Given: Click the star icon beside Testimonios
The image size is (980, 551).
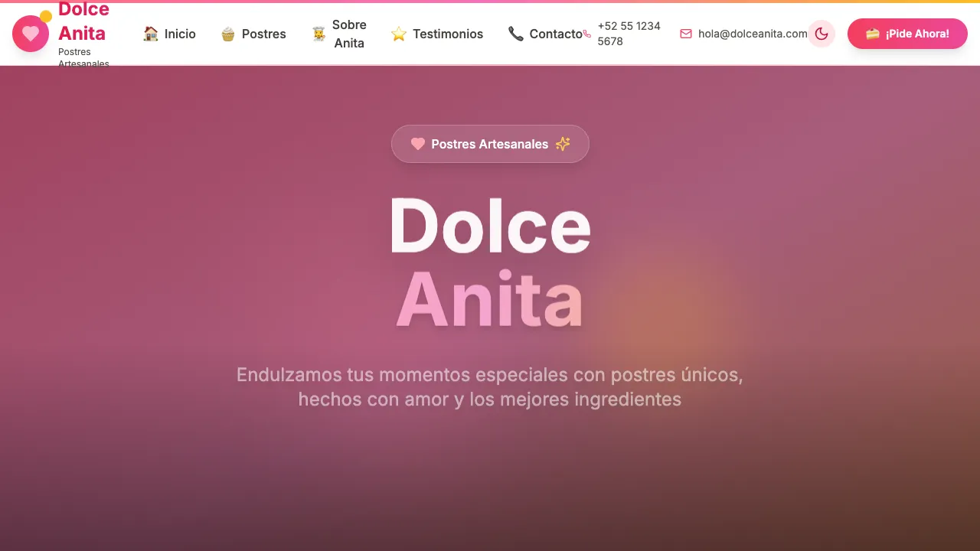Looking at the screenshot, I should click(398, 34).
